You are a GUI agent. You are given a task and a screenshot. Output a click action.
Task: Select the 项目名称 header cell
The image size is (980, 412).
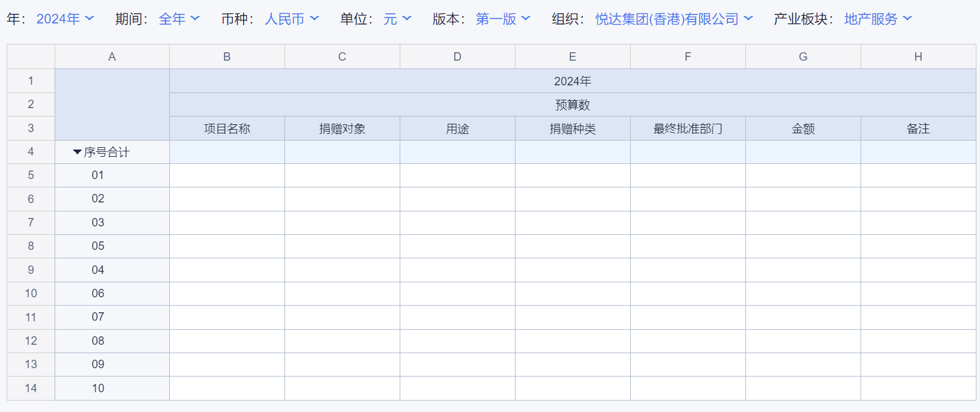tap(227, 129)
